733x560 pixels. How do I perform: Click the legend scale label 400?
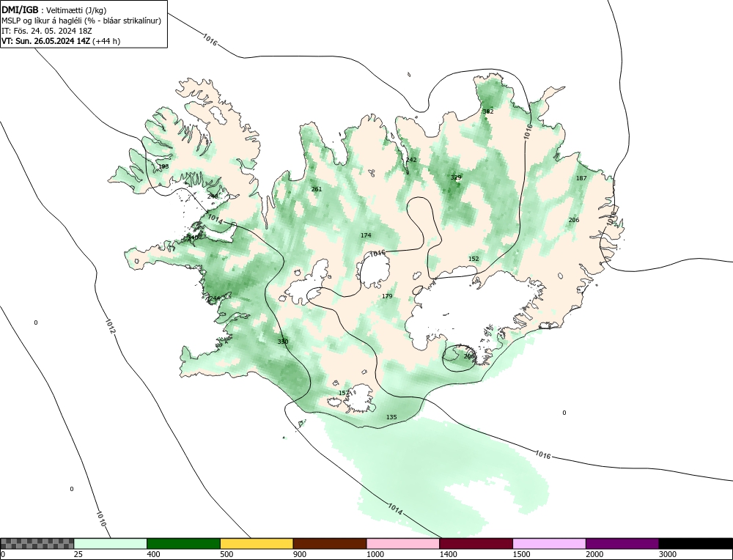pyautogui.click(x=153, y=554)
